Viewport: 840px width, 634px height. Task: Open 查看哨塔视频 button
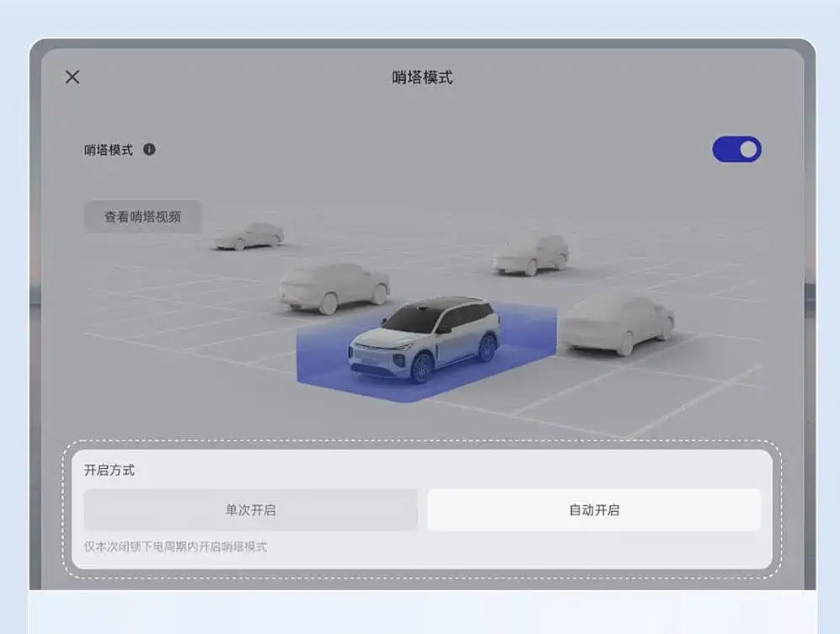(x=142, y=216)
